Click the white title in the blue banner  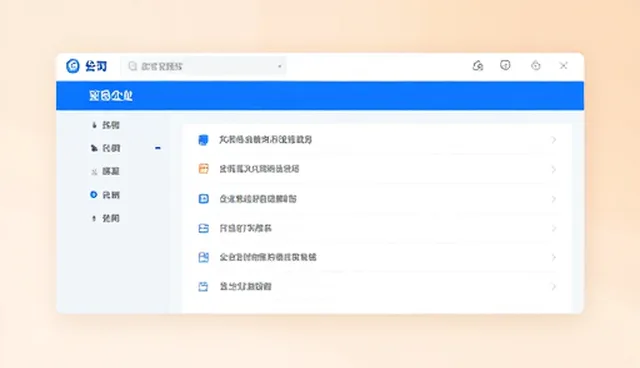(111, 95)
